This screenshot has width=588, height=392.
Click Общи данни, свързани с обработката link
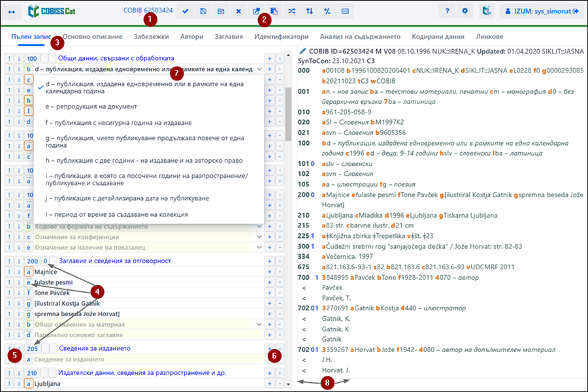pos(116,58)
